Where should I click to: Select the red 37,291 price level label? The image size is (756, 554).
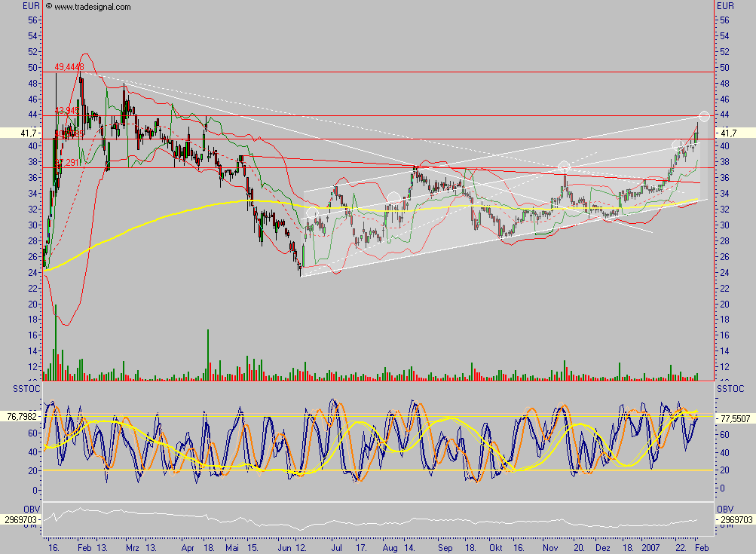coord(67,163)
